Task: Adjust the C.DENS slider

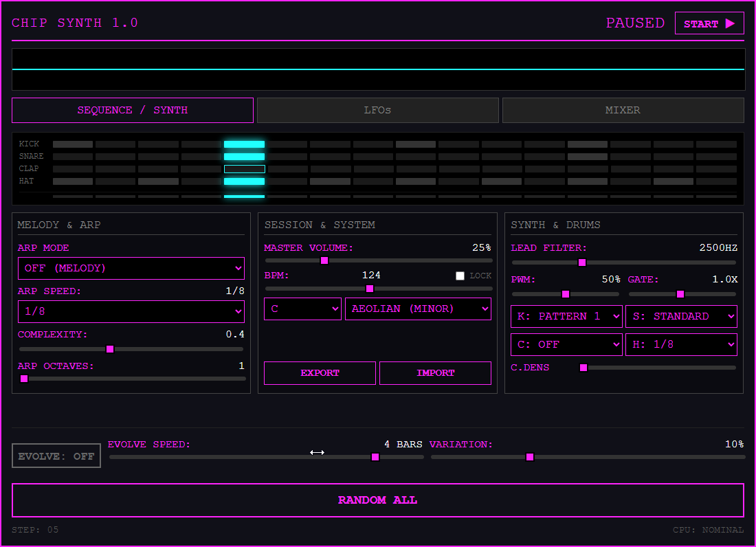Action: tap(658, 368)
